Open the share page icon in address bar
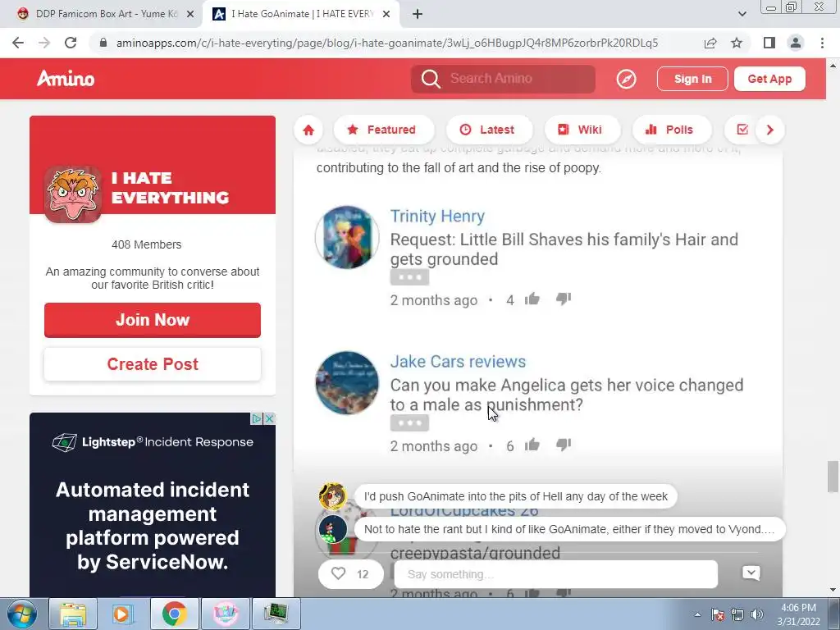This screenshot has width=840, height=630. click(710, 43)
